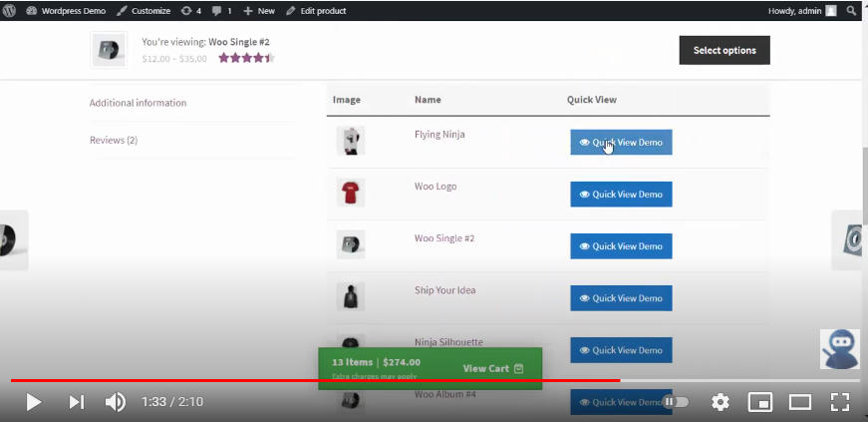Open video settings gear
The height and width of the screenshot is (422, 868).
[x=721, y=402]
